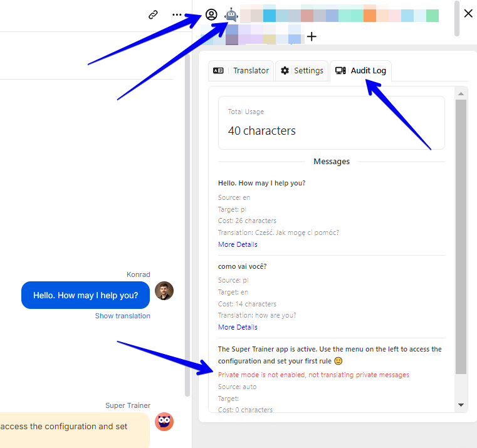Switch to the Translator tab

click(x=242, y=71)
